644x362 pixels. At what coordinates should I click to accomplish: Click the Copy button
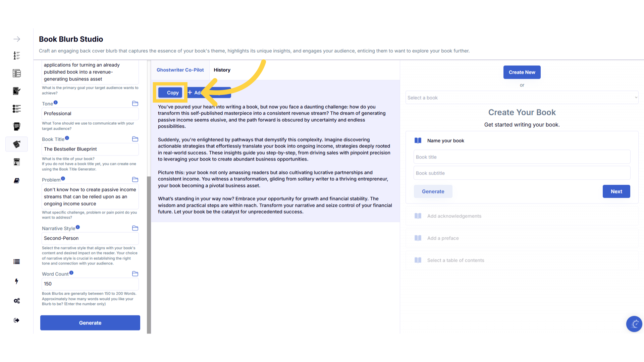click(x=170, y=93)
